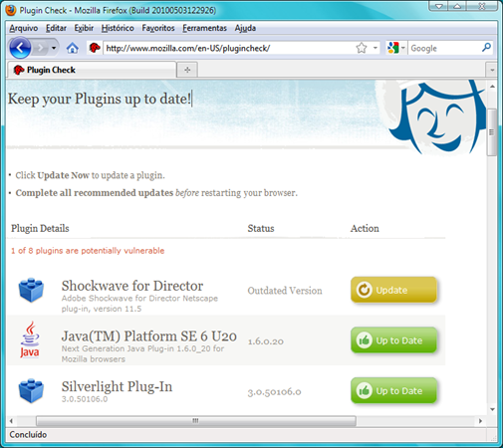Viewport: 503px width, 448px height.
Task: Click the Silverlight Plug-In title
Action: 117,386
